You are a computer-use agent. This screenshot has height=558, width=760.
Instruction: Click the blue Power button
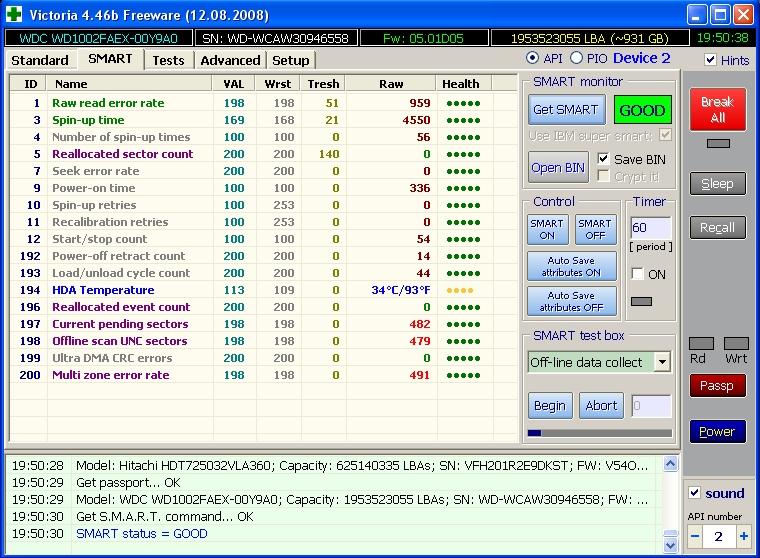pyautogui.click(x=717, y=432)
